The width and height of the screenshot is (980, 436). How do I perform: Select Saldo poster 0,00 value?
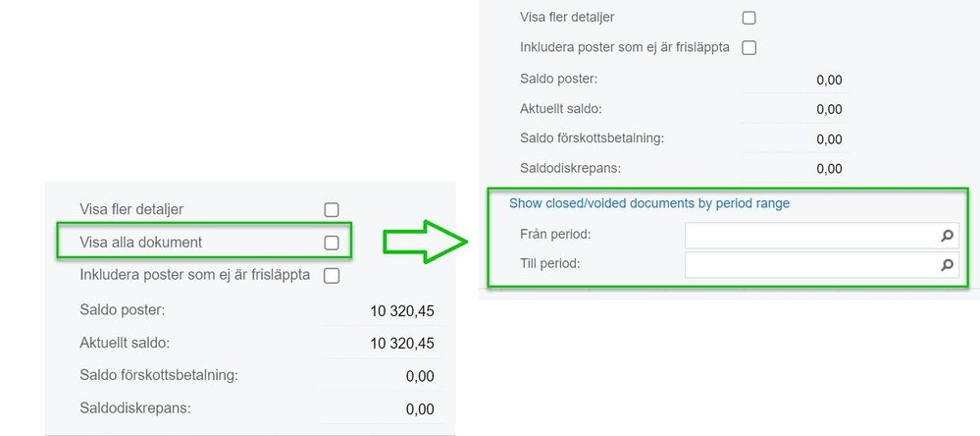[829, 81]
